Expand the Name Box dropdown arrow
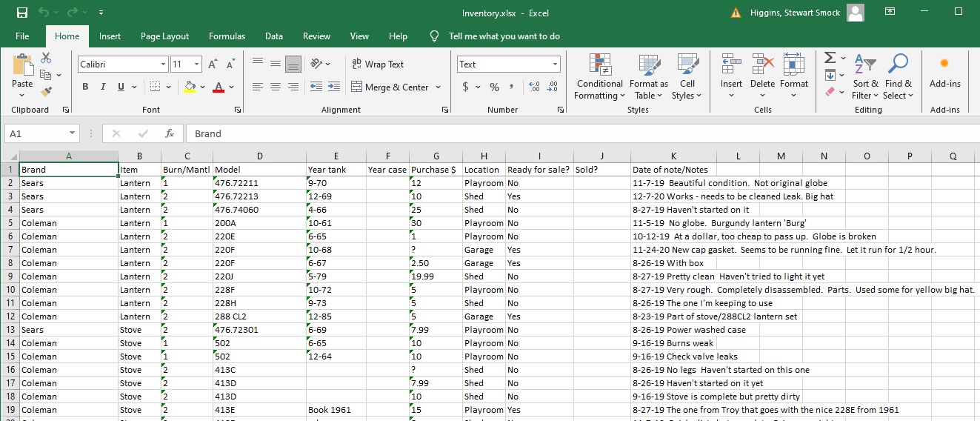This screenshot has width=980, height=421. click(x=72, y=133)
